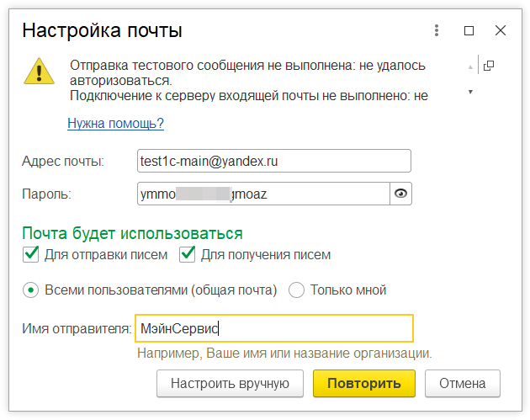Uncheck the Для отправки писем checkbox
Viewport: 530px width, 420px height.
pyautogui.click(x=31, y=254)
